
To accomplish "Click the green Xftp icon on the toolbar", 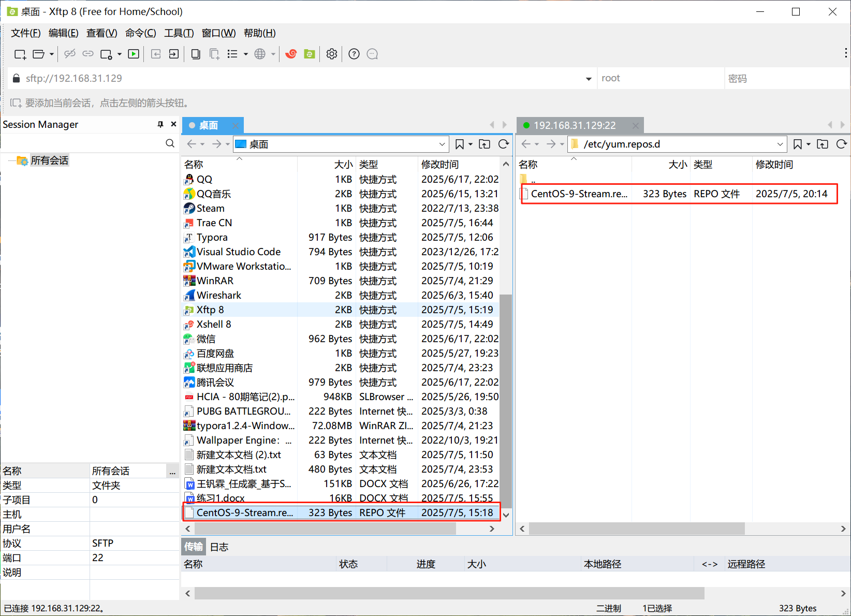I will (x=309, y=54).
